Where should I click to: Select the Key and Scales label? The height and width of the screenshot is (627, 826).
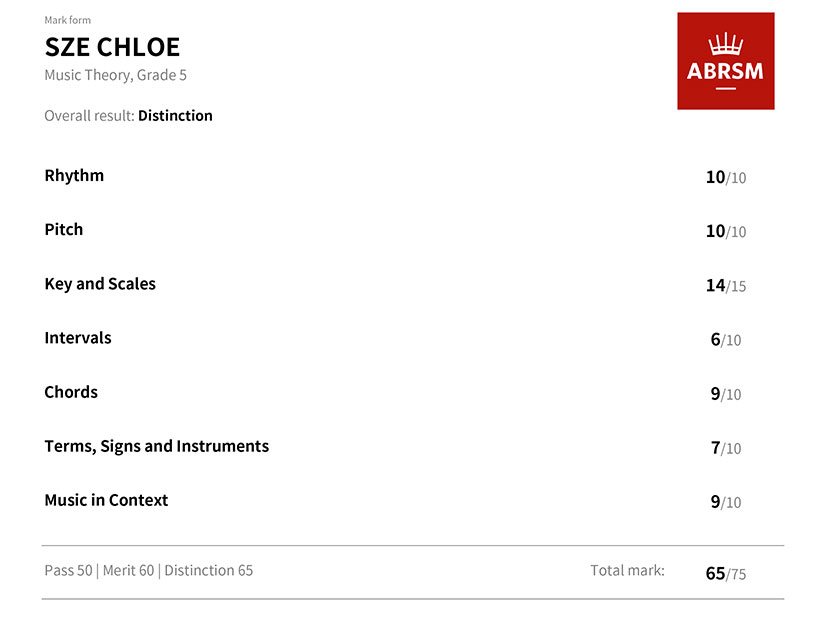point(100,284)
